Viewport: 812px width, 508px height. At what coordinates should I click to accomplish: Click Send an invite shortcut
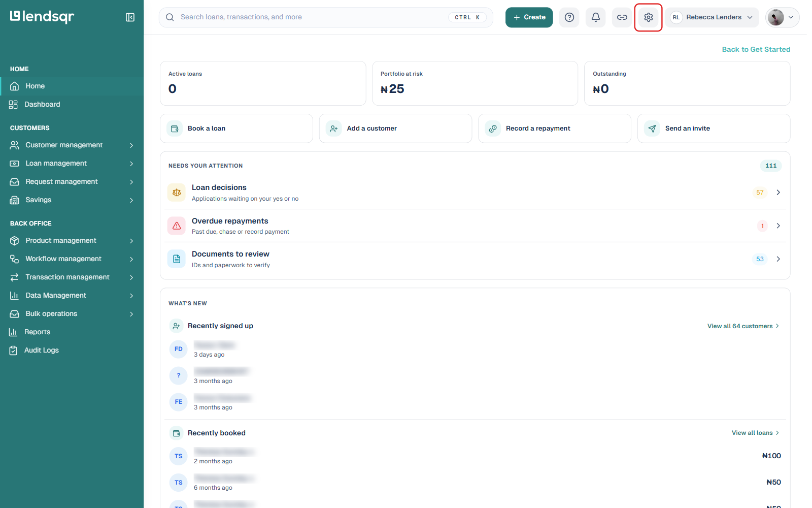click(714, 129)
